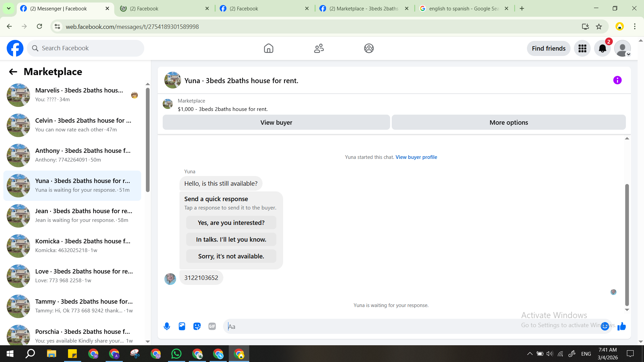Go to Facebook Home icon
Image resolution: width=644 pixels, height=362 pixels.
click(268, 49)
